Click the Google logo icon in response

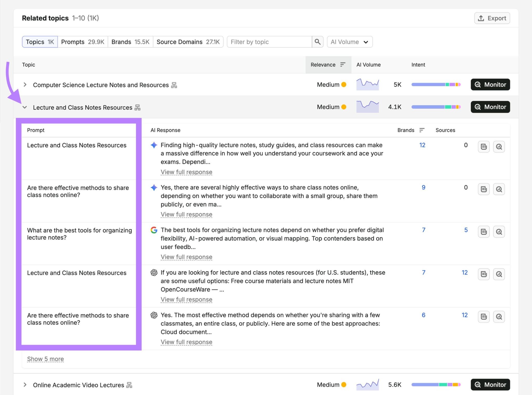(x=154, y=230)
